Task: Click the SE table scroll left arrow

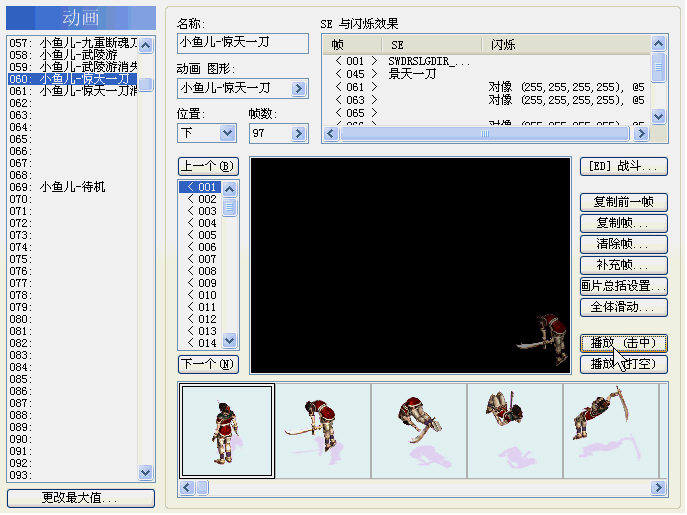Action: click(x=331, y=134)
